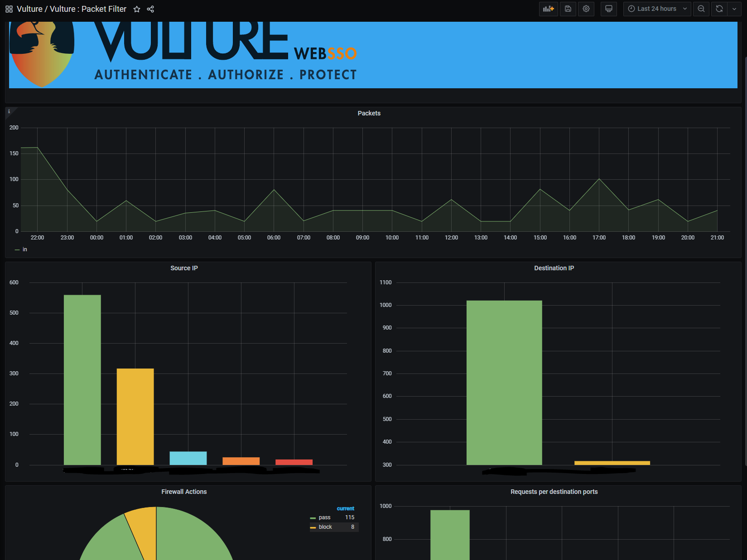This screenshot has height=560, width=747.
Task: Click the share dashboard icon
Action: [150, 9]
